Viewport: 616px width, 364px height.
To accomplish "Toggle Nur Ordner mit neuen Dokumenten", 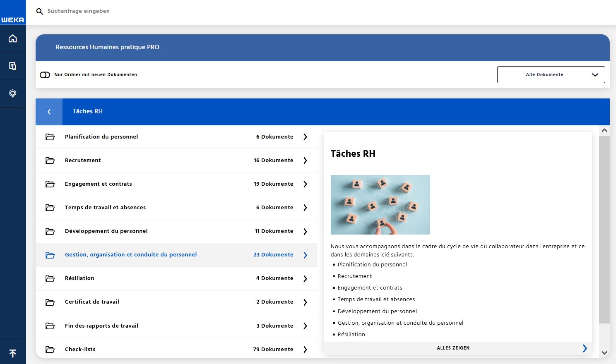I will point(45,75).
